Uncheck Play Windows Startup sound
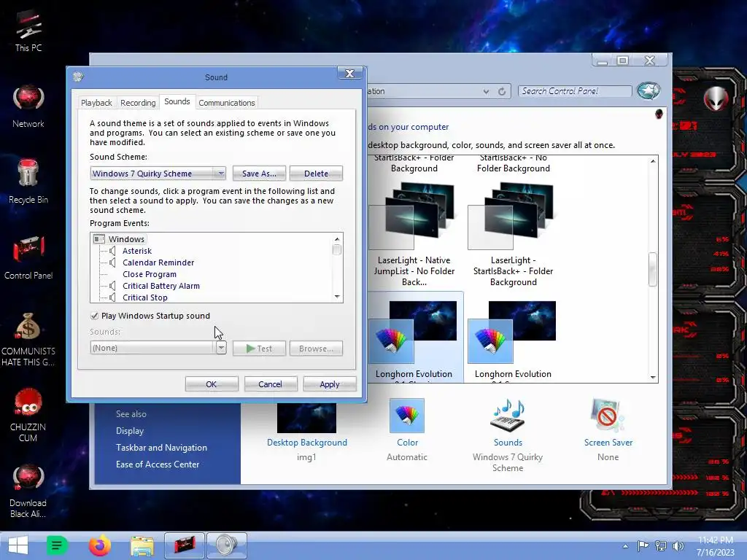Image resolution: width=747 pixels, height=560 pixels. [94, 316]
